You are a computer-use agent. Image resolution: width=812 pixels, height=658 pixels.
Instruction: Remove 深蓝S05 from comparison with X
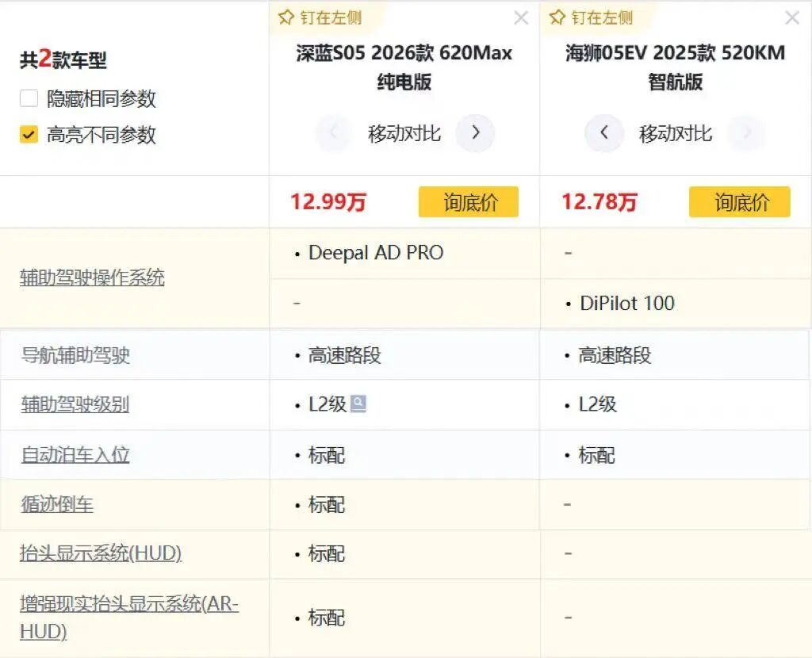point(521,18)
